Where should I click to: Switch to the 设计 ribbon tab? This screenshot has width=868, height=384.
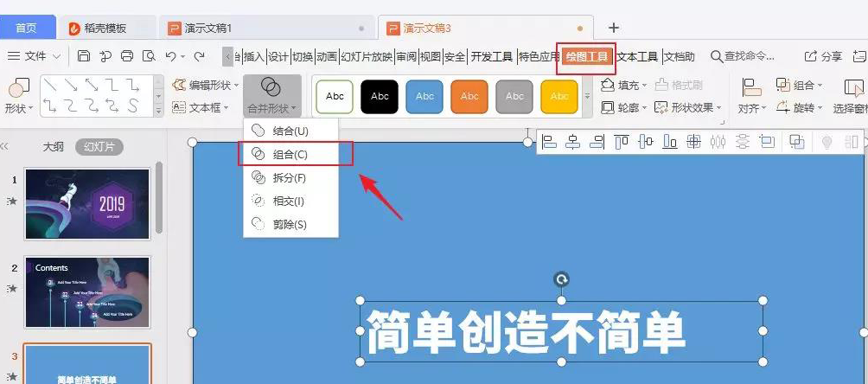tap(278, 56)
